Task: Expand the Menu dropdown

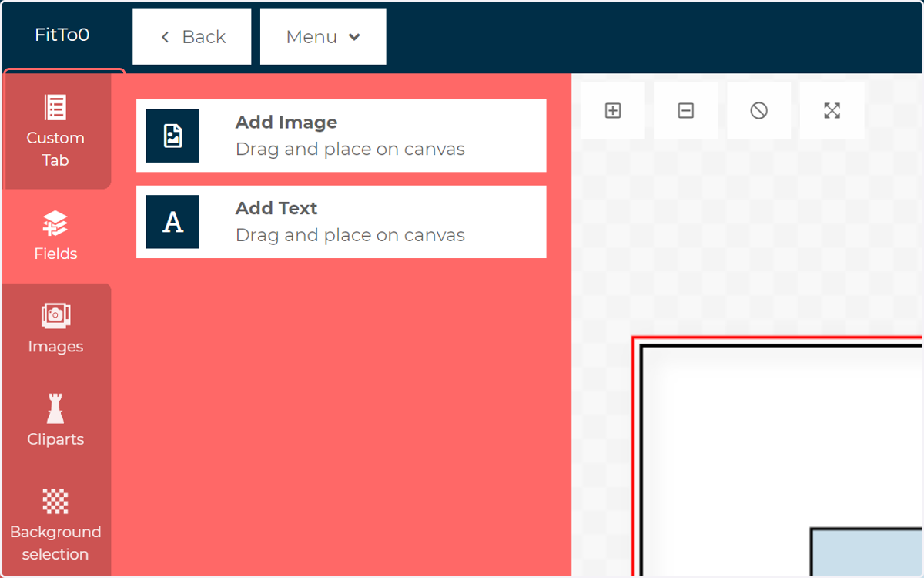Action: [323, 37]
